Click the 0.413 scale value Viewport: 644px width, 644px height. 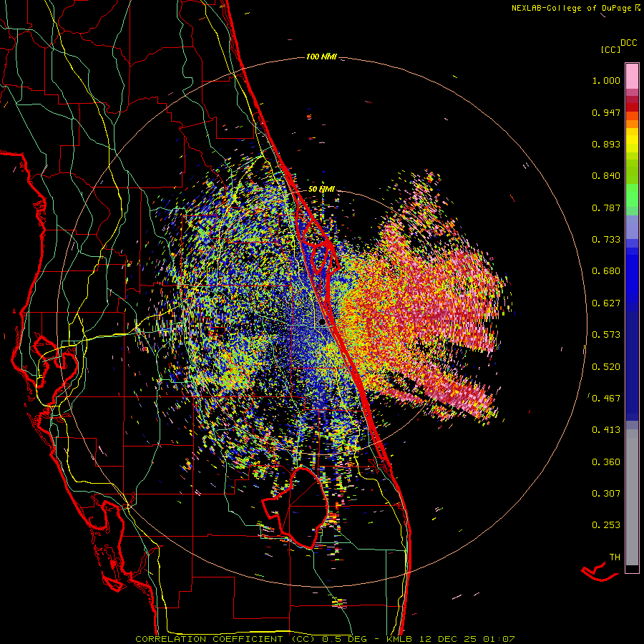coord(606,430)
